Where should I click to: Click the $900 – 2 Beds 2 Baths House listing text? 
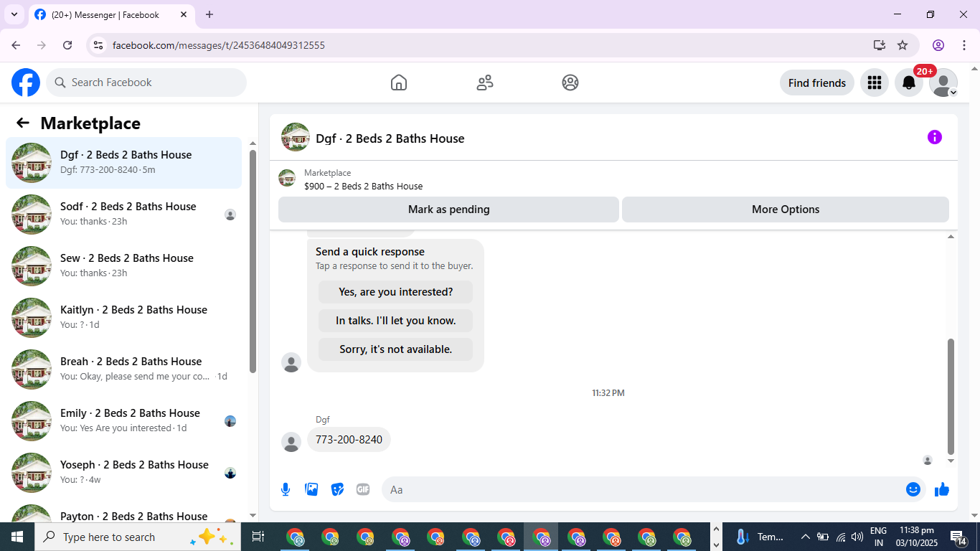[363, 186]
